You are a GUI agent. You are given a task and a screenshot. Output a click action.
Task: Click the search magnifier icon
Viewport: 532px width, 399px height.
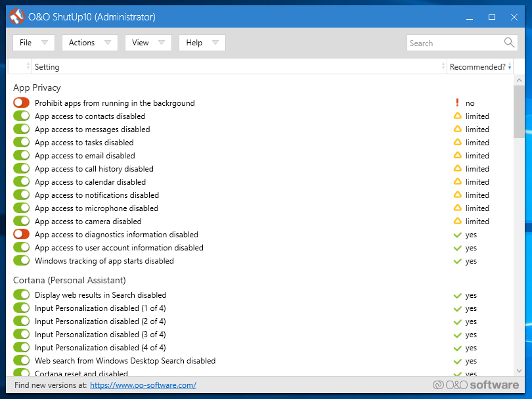(509, 43)
